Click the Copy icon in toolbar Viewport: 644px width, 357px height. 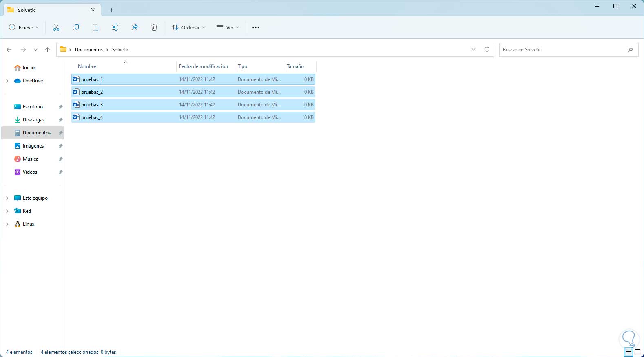point(76,27)
